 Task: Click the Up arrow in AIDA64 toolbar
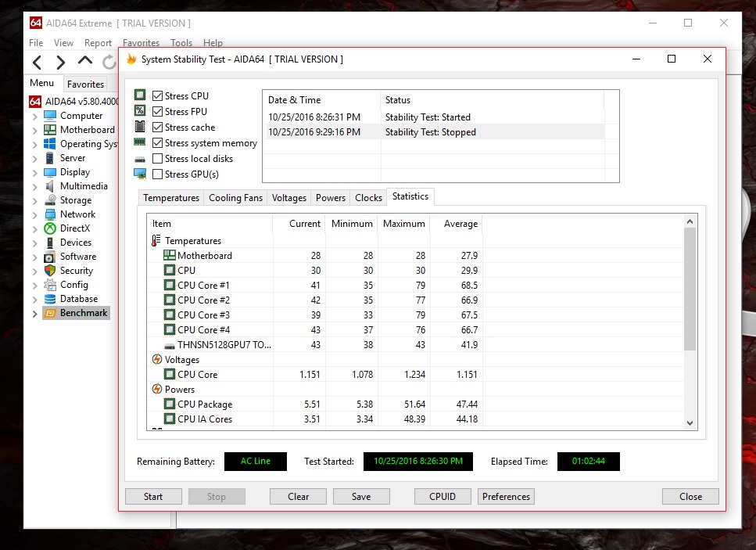(x=85, y=61)
